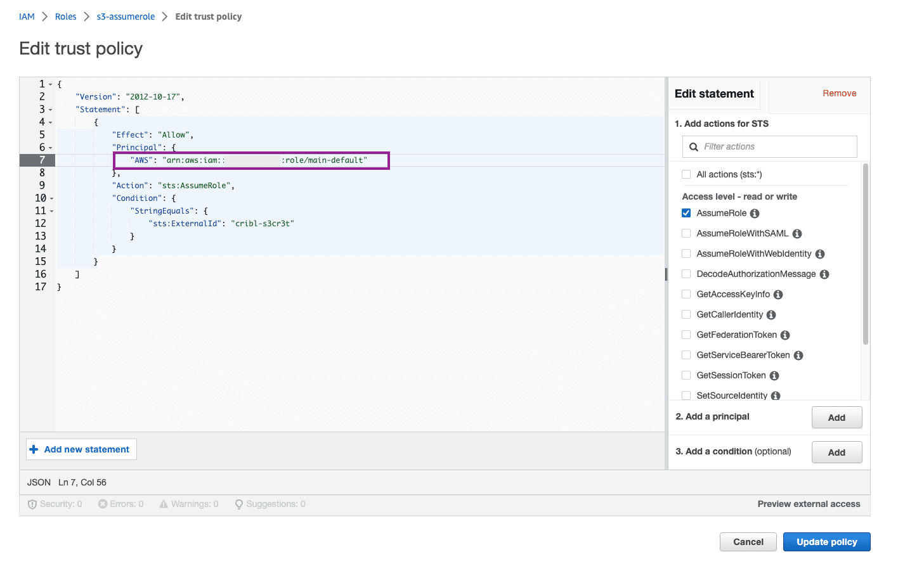Click the Security status shield icon

[32, 504]
